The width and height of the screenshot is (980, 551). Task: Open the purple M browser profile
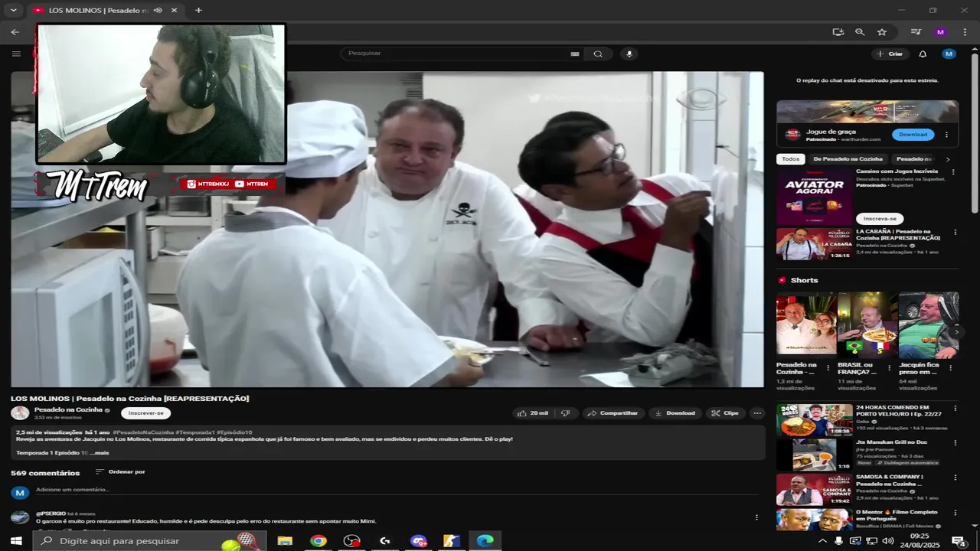point(941,32)
